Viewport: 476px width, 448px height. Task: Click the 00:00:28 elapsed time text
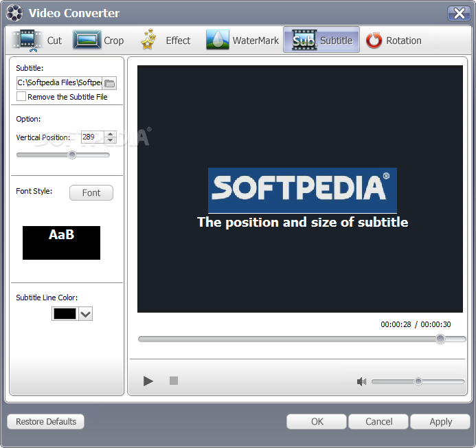[x=396, y=324]
